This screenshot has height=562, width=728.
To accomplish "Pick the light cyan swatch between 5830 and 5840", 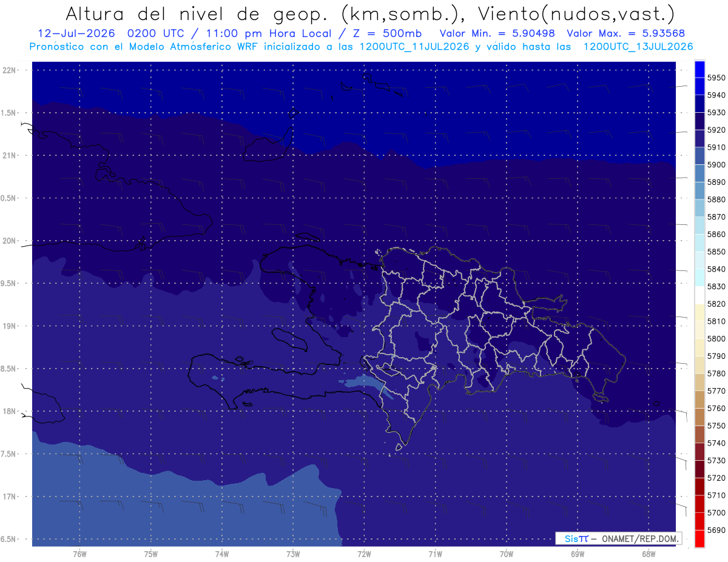I will click(699, 278).
